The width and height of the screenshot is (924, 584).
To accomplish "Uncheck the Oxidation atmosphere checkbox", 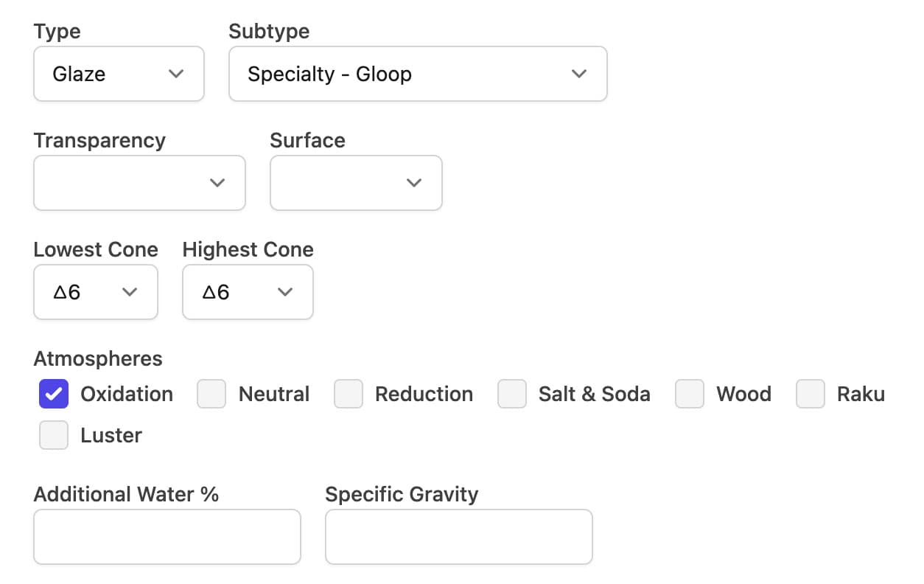I will pyautogui.click(x=53, y=394).
